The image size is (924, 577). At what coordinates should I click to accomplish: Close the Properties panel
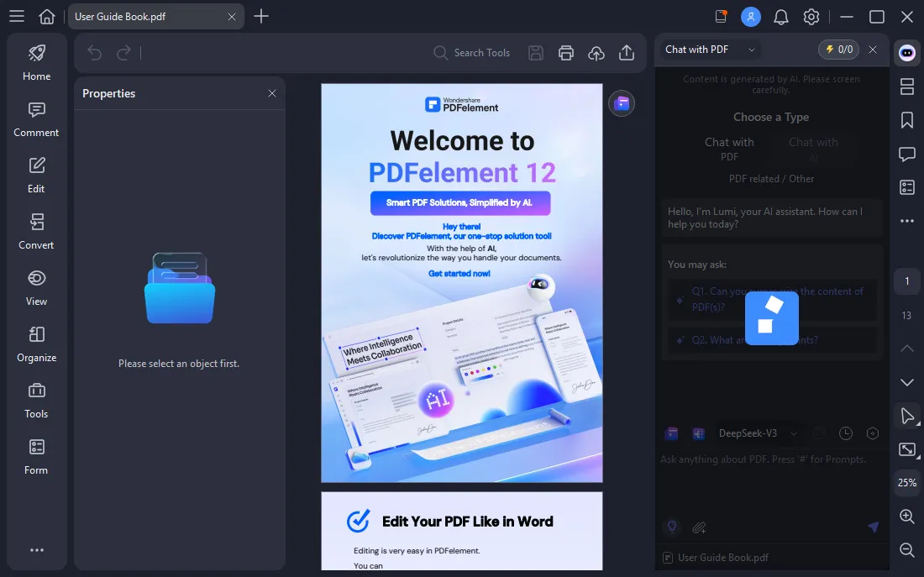[x=271, y=93]
